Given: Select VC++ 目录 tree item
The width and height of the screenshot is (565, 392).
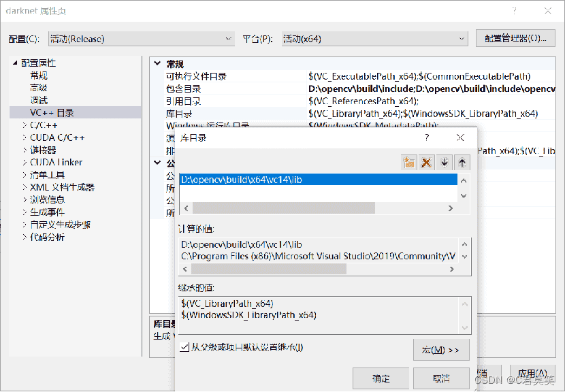Looking at the screenshot, I should [x=52, y=113].
